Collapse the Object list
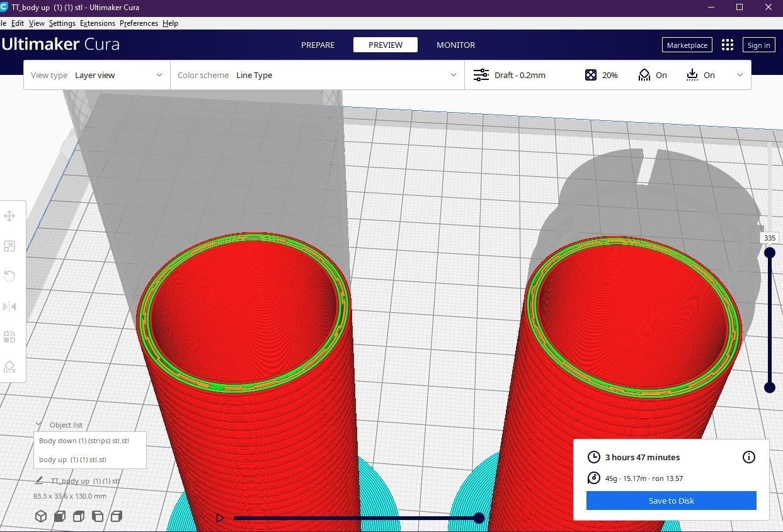 pyautogui.click(x=39, y=425)
